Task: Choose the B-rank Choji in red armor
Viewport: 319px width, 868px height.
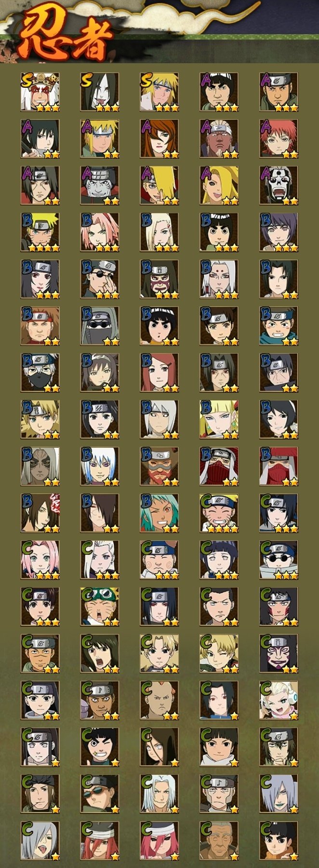Action: (x=40, y=326)
